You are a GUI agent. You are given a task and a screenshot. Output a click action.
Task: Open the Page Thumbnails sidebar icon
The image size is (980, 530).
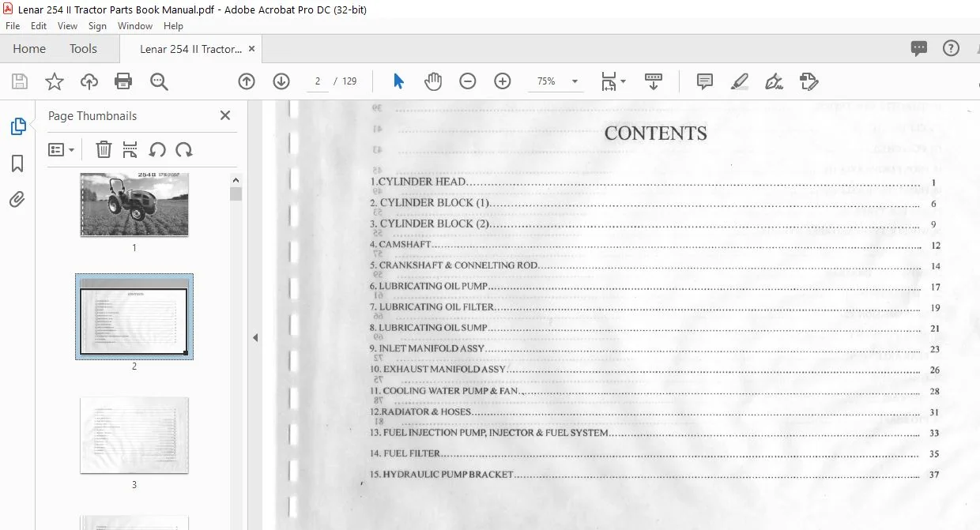tap(17, 126)
